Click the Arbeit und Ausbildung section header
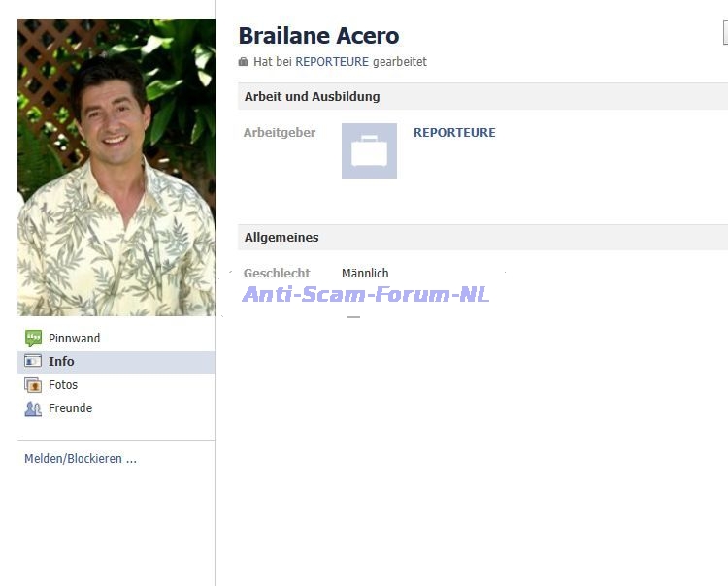Image resolution: width=728 pixels, height=586 pixels. (x=312, y=97)
